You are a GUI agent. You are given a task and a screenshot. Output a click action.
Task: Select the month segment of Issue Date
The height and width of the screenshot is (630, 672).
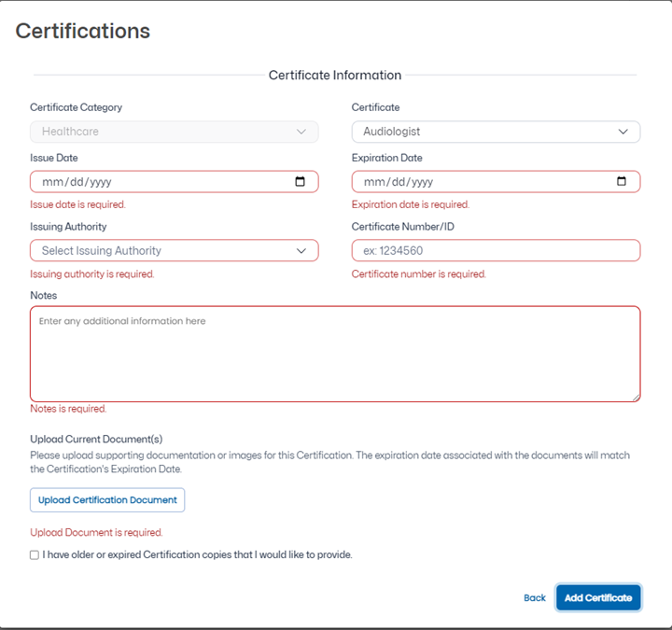51,182
